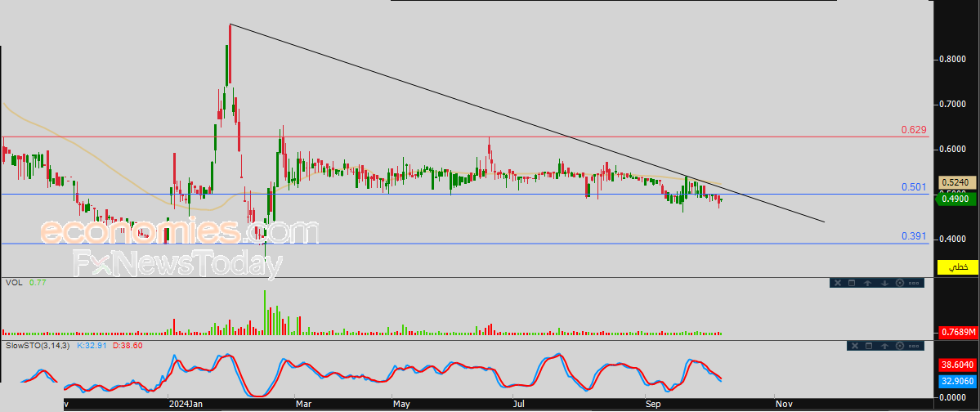Click the 2024Jan time axis label
This screenshot has width=980, height=412.
187,405
